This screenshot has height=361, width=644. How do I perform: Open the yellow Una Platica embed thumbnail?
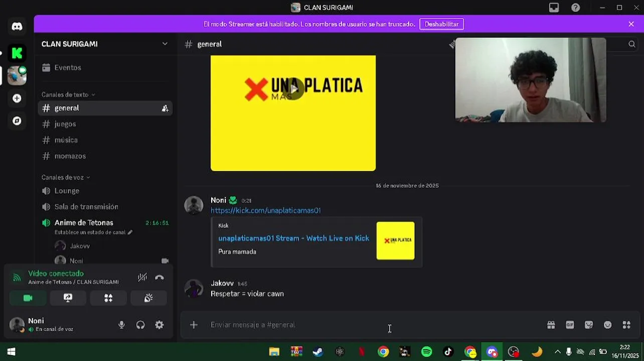[396, 241]
